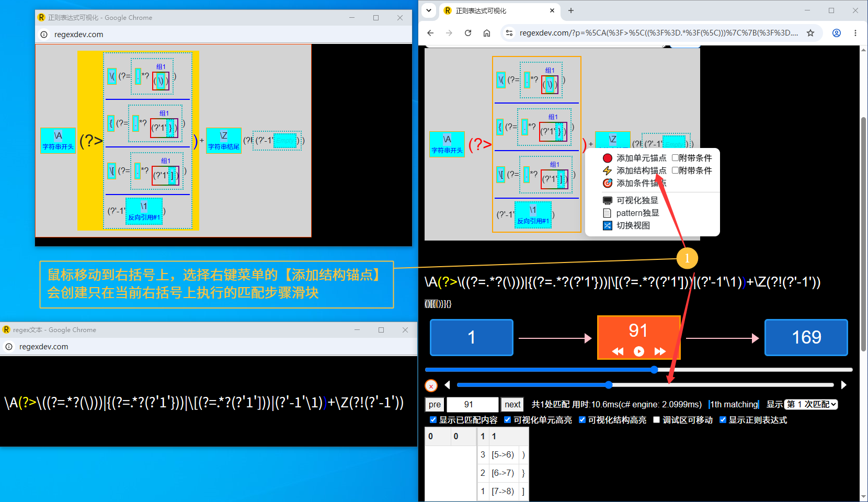Click the rewind icon in the orange 91 block
The width and height of the screenshot is (868, 502).
point(618,351)
